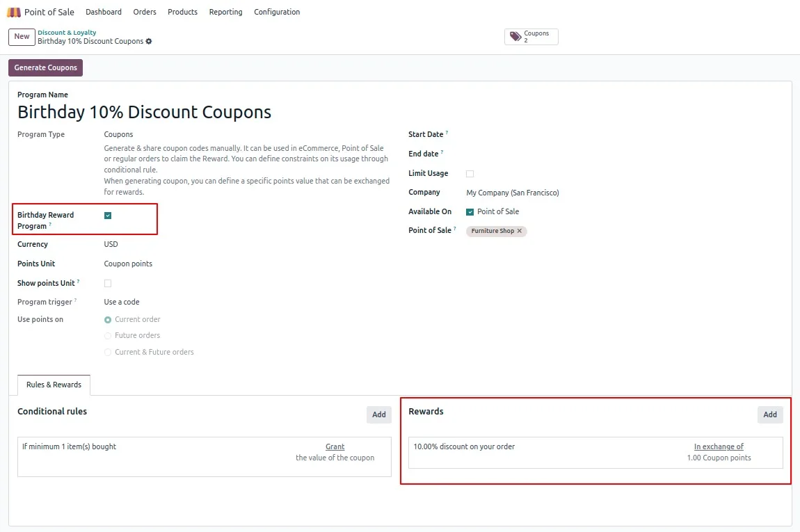
Task: Click the Program trigger help question mark
Action: (76, 300)
